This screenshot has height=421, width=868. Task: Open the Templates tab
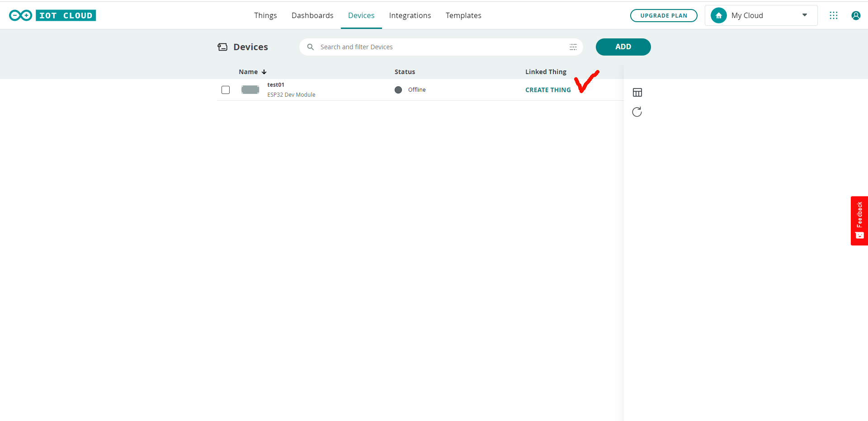463,15
